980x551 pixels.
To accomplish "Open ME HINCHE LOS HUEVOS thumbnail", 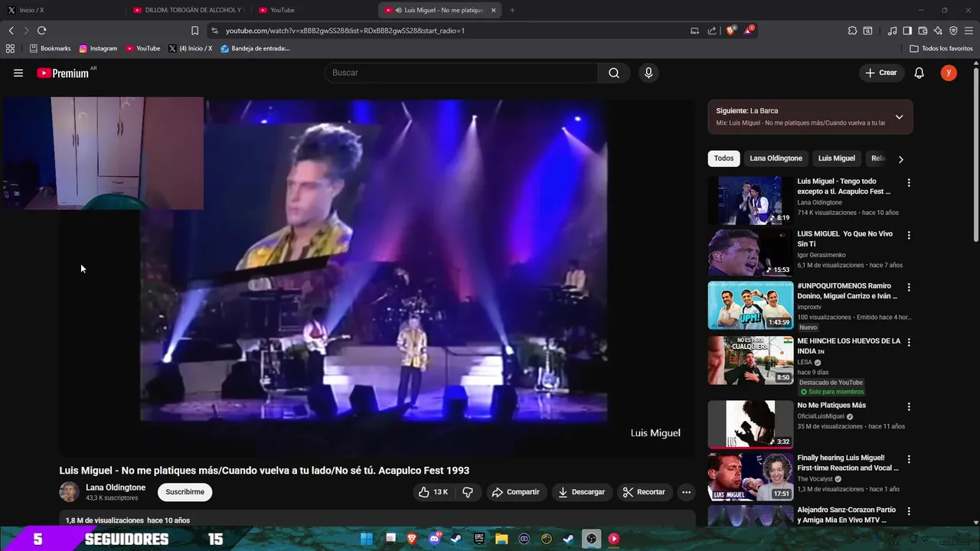I will point(750,360).
